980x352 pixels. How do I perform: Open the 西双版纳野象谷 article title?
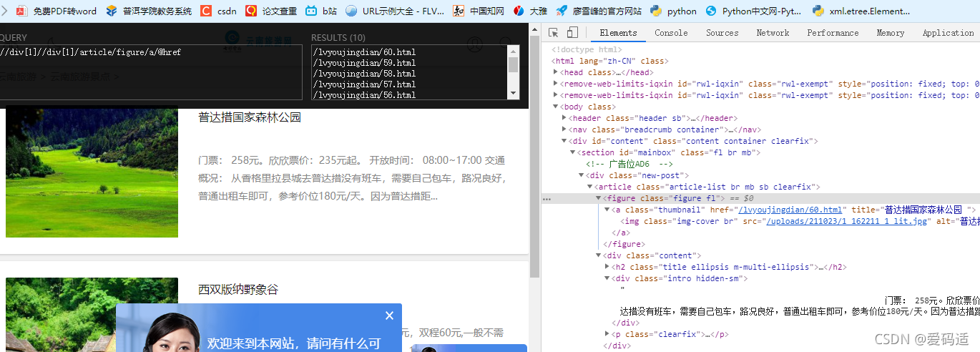tap(238, 290)
